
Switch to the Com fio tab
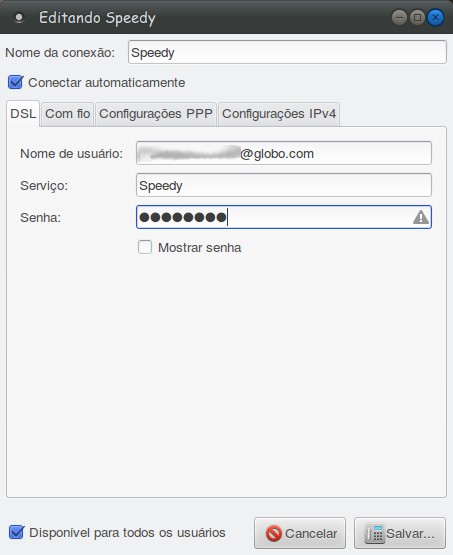point(67,114)
